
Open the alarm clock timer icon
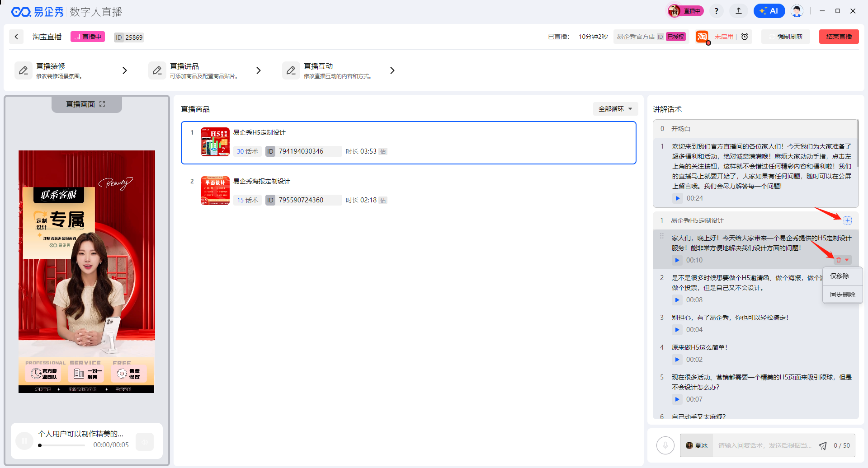[745, 37]
